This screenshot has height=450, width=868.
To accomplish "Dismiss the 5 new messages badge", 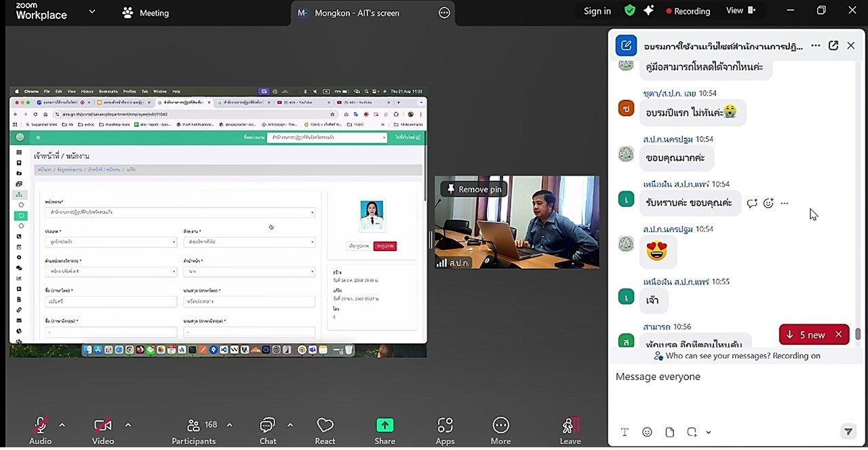I will pos(839,335).
